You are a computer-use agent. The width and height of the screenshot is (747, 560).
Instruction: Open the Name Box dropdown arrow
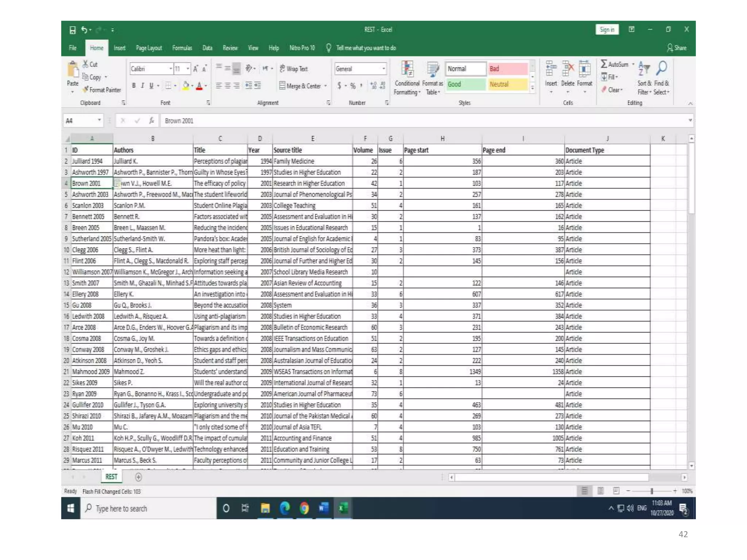click(x=99, y=120)
